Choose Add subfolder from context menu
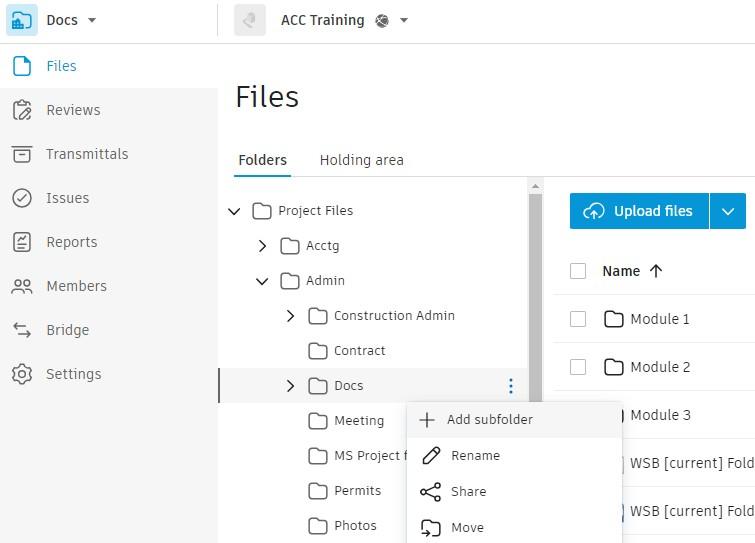This screenshot has height=543, width=755. coord(489,420)
